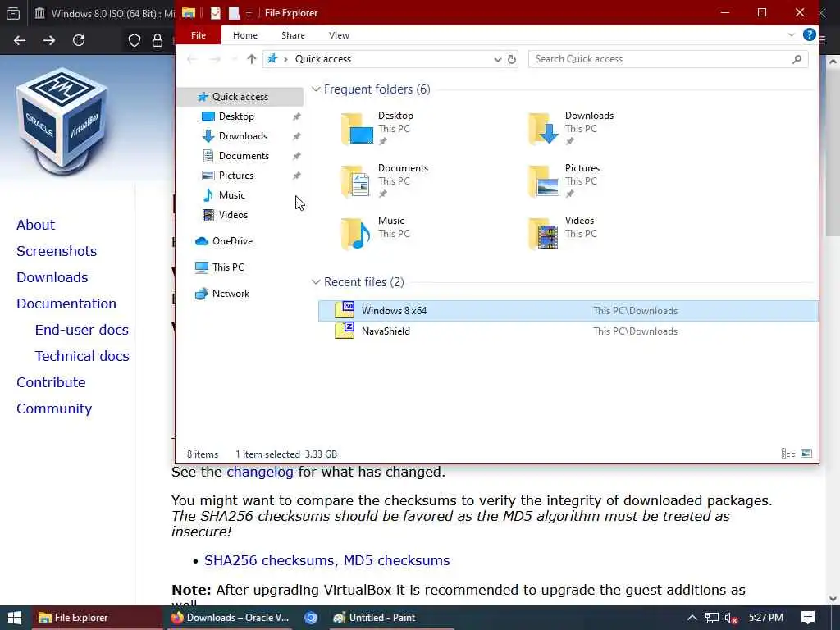The height and width of the screenshot is (630, 840).
Task: Switch to details view layout icon
Action: coord(788,454)
